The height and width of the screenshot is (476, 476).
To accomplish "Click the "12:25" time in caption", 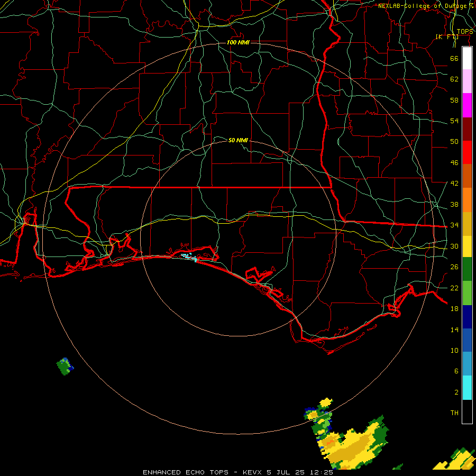I will 322,472.
